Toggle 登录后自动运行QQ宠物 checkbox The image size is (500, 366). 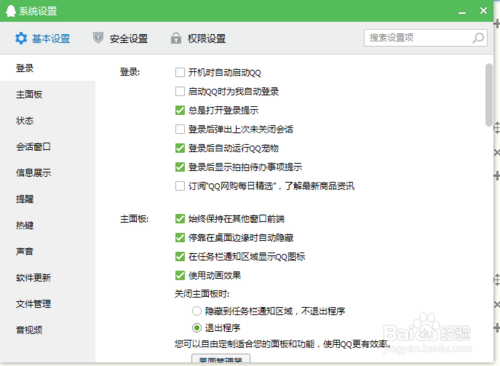coord(180,148)
